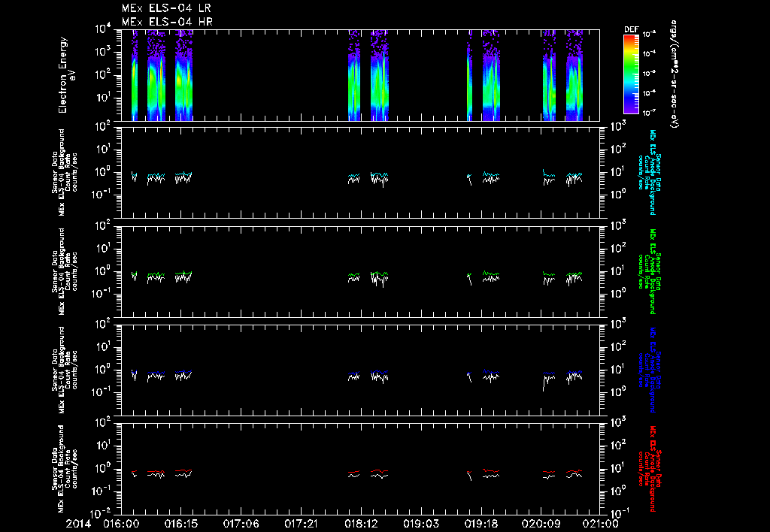The width and height of the screenshot is (770, 532).
Task: Click the "017:21" time tick label
Action: tap(301, 524)
